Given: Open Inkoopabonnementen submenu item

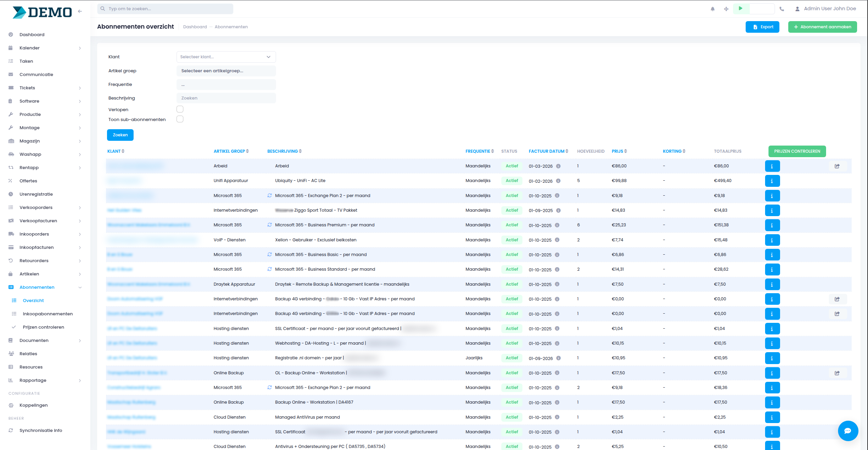Looking at the screenshot, I should pos(48,314).
